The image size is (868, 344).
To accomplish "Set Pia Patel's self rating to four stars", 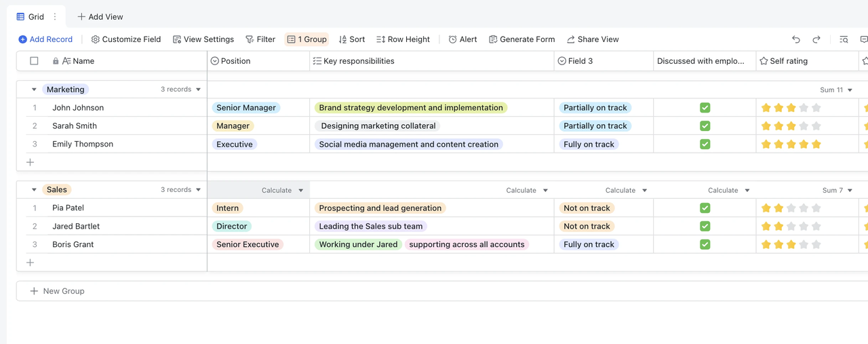I will pyautogui.click(x=804, y=208).
